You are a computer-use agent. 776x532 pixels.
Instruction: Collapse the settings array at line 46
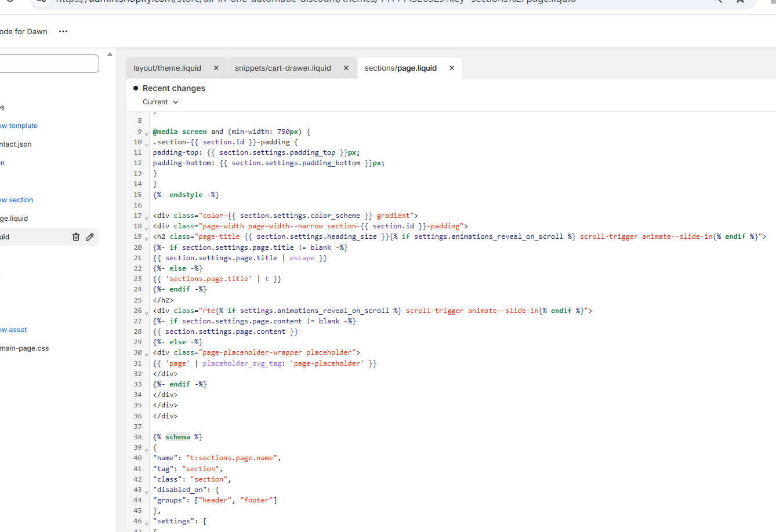click(x=146, y=523)
